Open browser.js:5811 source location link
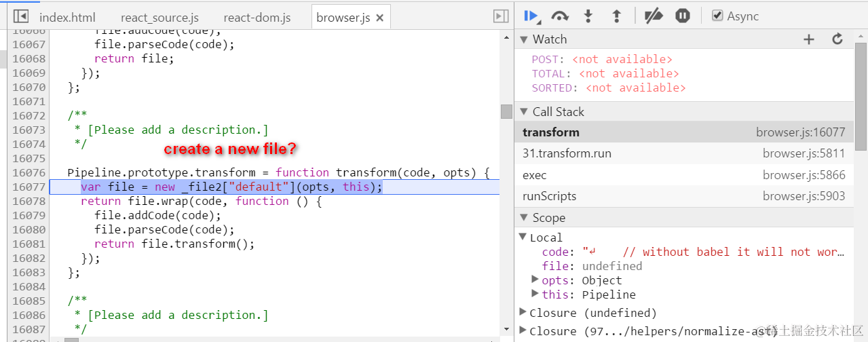The width and height of the screenshot is (868, 342). pos(804,153)
